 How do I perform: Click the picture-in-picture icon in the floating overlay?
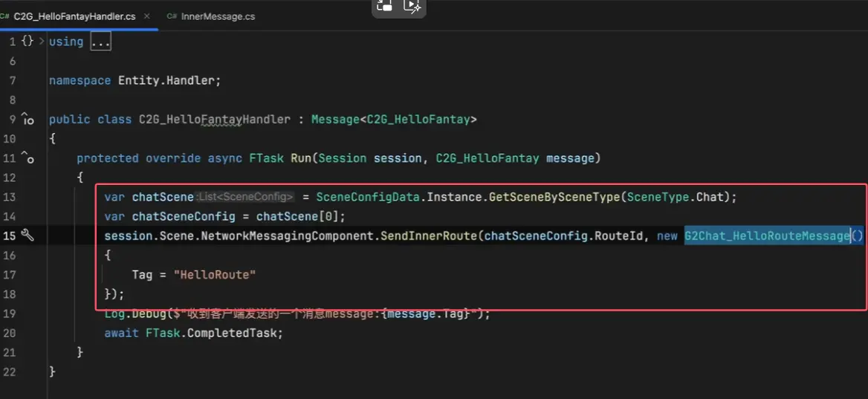click(384, 6)
